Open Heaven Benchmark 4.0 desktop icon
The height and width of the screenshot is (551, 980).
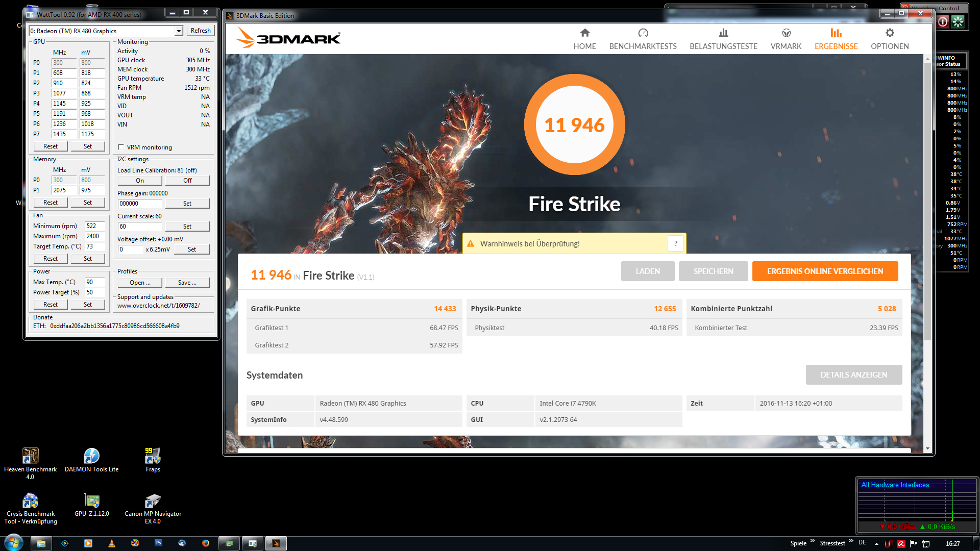30,456
